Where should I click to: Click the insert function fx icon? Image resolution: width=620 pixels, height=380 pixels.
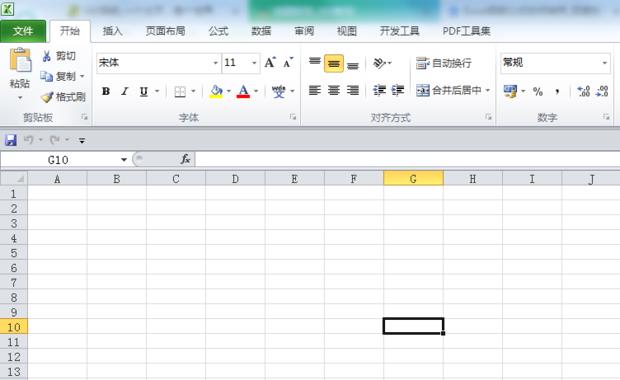point(185,159)
